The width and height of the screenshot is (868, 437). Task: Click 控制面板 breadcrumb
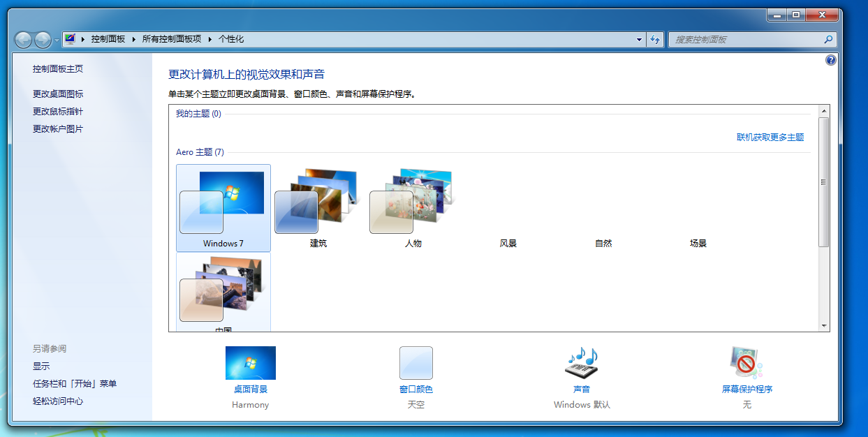pyautogui.click(x=108, y=40)
